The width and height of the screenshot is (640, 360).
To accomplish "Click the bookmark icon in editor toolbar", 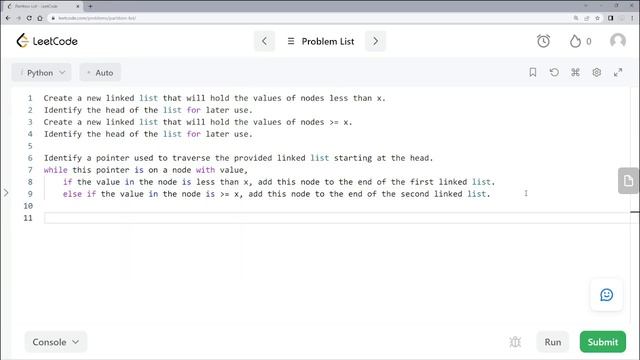I will click(x=533, y=72).
